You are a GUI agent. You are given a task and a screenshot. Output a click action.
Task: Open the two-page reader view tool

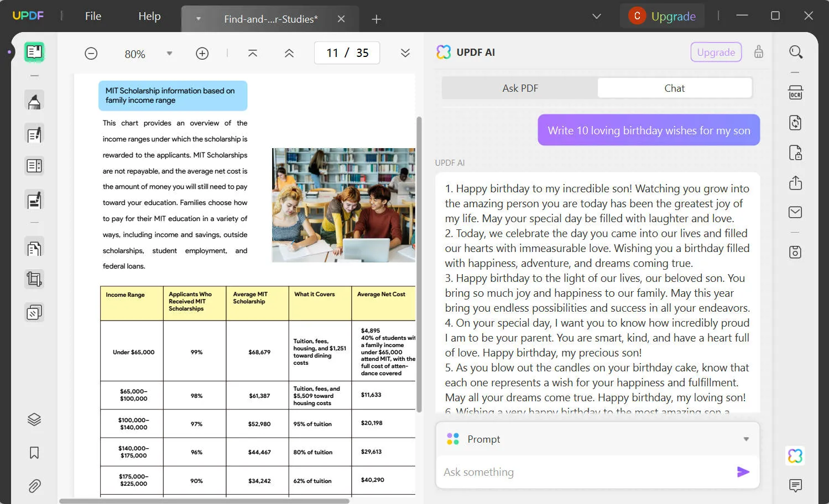pyautogui.click(x=34, y=166)
